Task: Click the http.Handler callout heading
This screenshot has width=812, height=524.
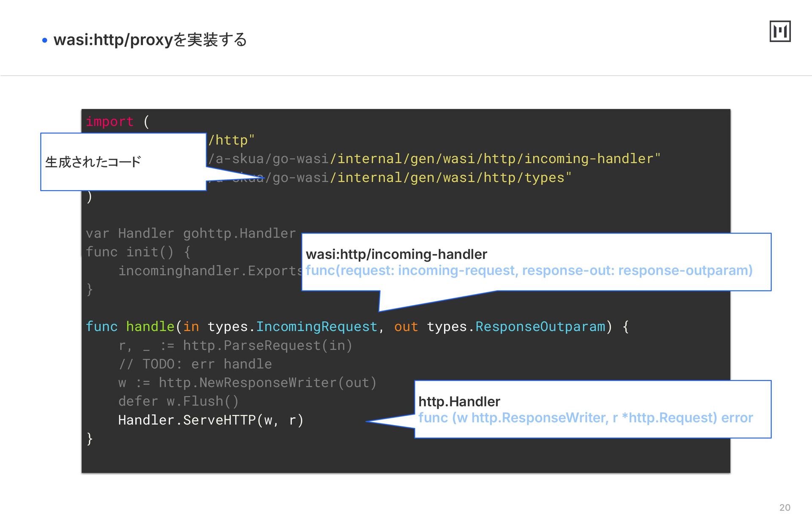Action: pyautogui.click(x=459, y=401)
